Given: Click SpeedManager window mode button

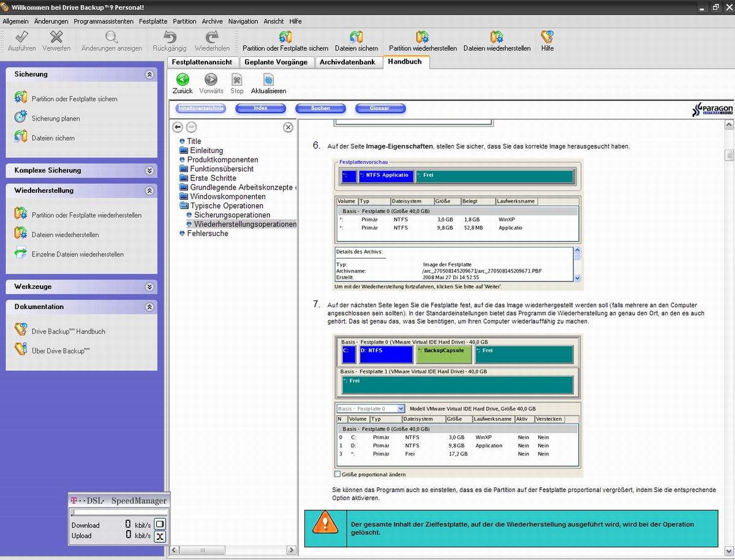Looking at the screenshot, I should (x=159, y=524).
